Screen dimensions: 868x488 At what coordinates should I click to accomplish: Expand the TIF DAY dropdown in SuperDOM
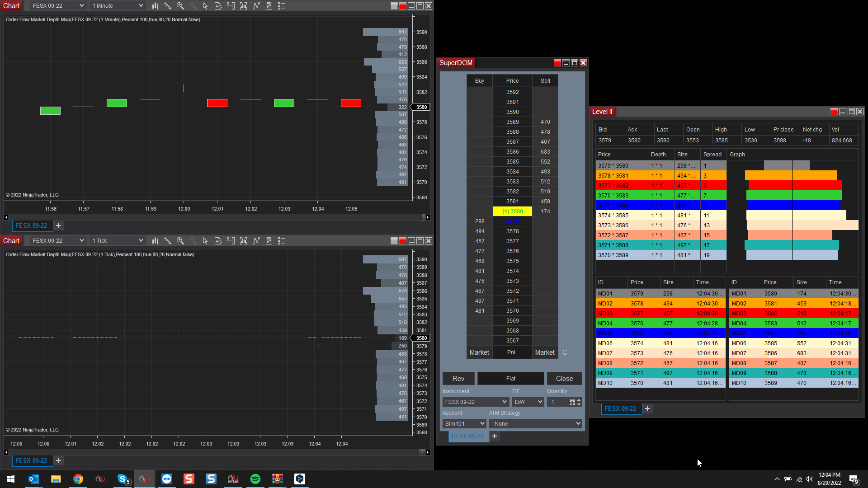[x=528, y=402]
